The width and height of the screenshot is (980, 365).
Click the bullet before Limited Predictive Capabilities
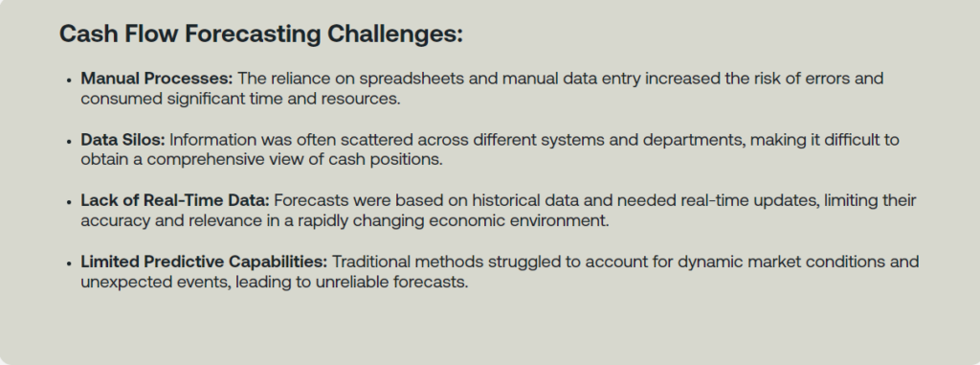[x=69, y=262]
